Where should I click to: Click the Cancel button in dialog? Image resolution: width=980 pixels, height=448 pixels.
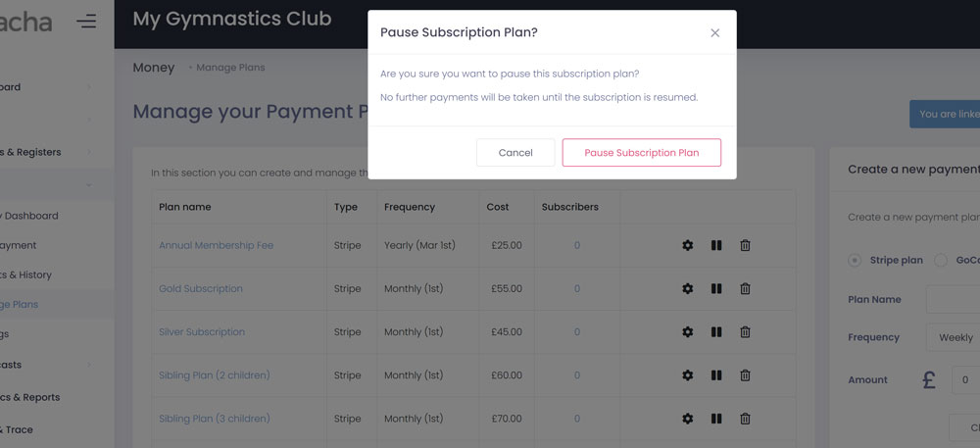coord(515,153)
